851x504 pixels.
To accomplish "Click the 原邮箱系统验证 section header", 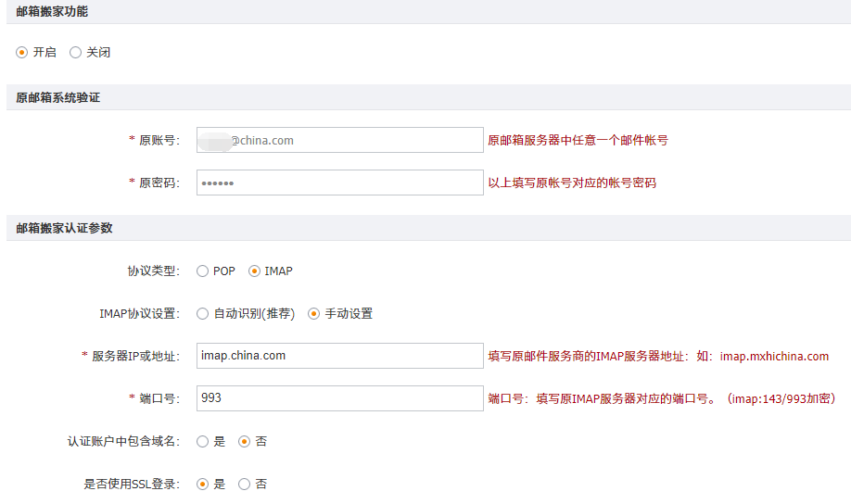I will pyautogui.click(x=57, y=97).
